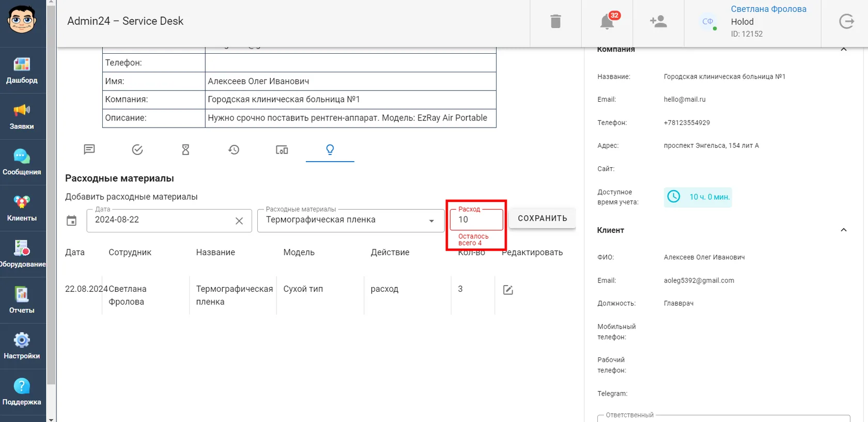Switch to the equipment devices tab
Image resolution: width=868 pixels, height=422 pixels.
pyautogui.click(x=282, y=150)
